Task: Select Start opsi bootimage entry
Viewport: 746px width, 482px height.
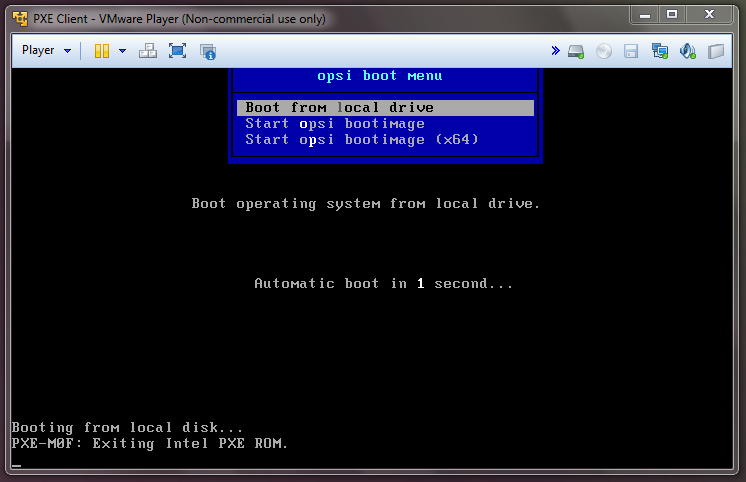Action: click(x=385, y=124)
